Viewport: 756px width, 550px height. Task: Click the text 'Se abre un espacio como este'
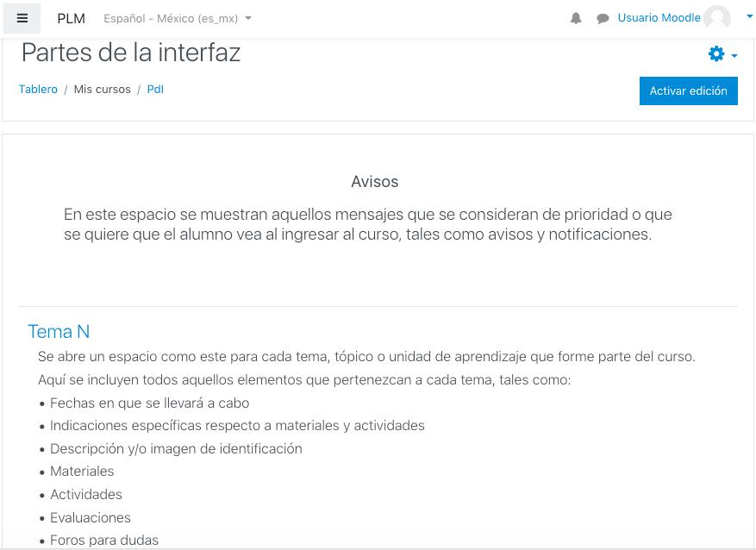click(x=366, y=357)
